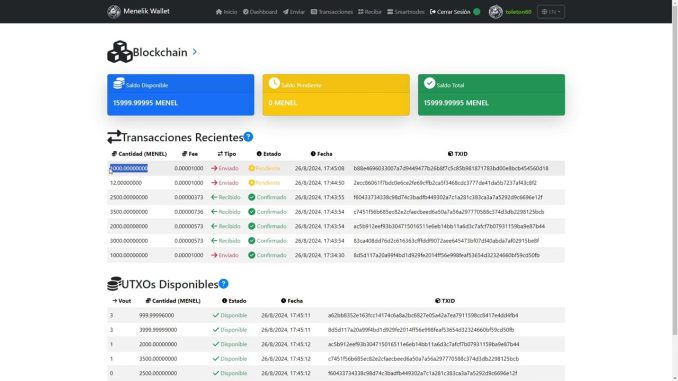Open the Recibir nav item
Viewport: 678px width, 381px height.
pyautogui.click(x=370, y=12)
